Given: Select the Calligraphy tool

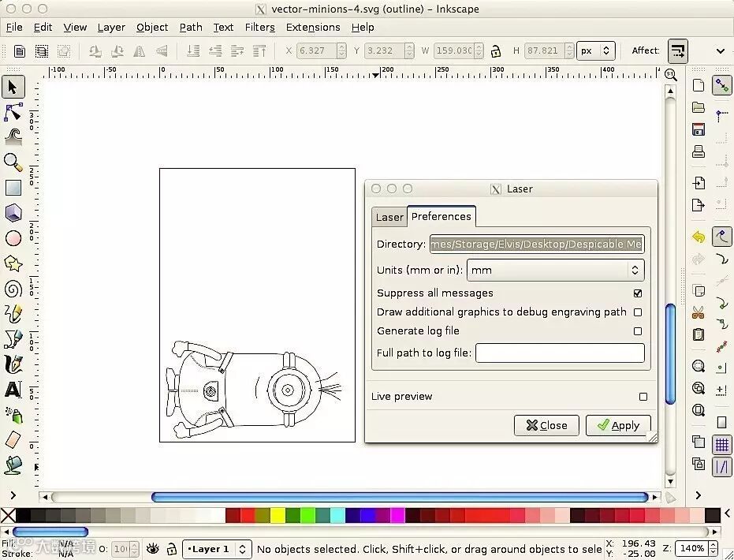Looking at the screenshot, I should pos(13,364).
